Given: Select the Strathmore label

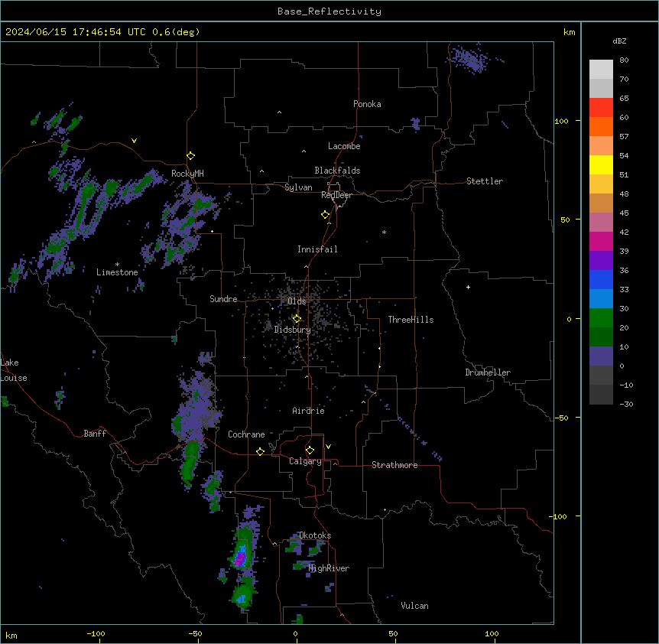Looking at the screenshot, I should coord(394,465).
